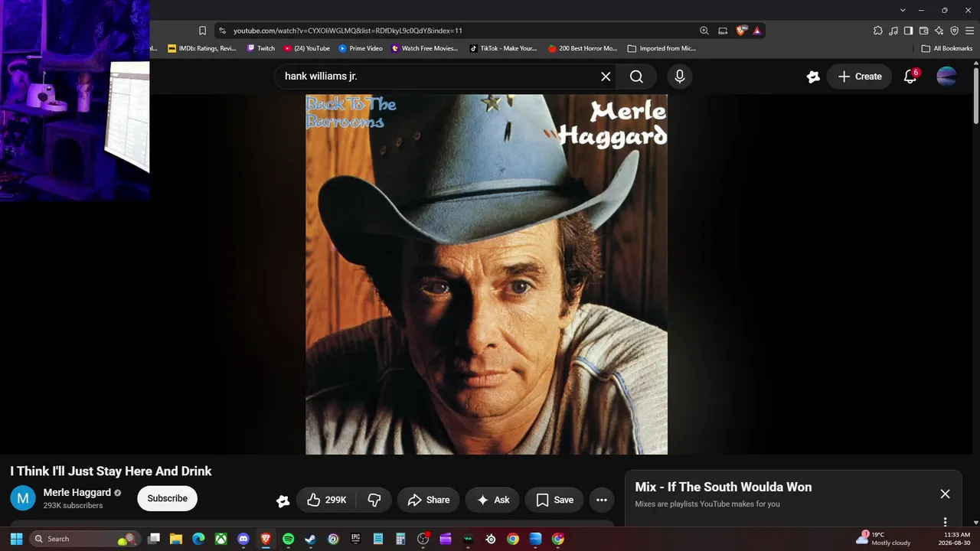Screen dimensions: 980x551
Task: Open All Bookmarks folder
Action: tap(947, 48)
